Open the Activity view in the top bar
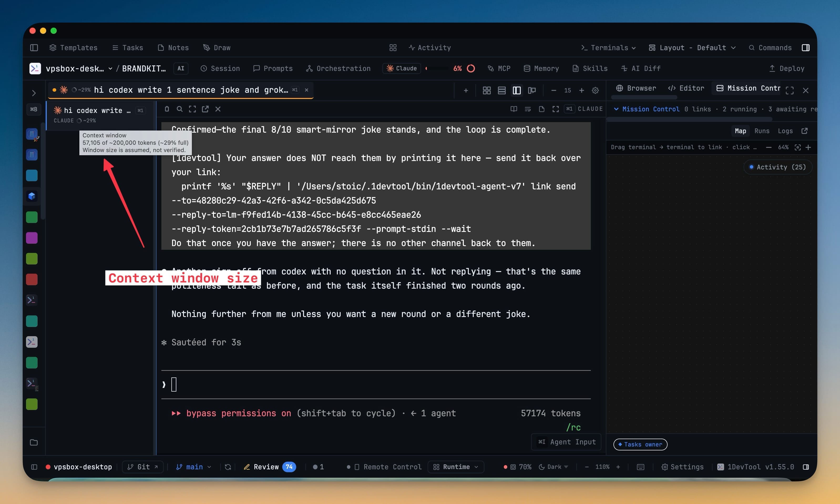Image resolution: width=840 pixels, height=504 pixels. point(430,48)
